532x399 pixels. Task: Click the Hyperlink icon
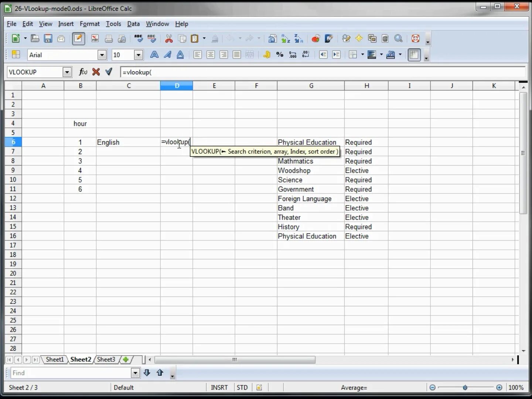click(x=273, y=38)
